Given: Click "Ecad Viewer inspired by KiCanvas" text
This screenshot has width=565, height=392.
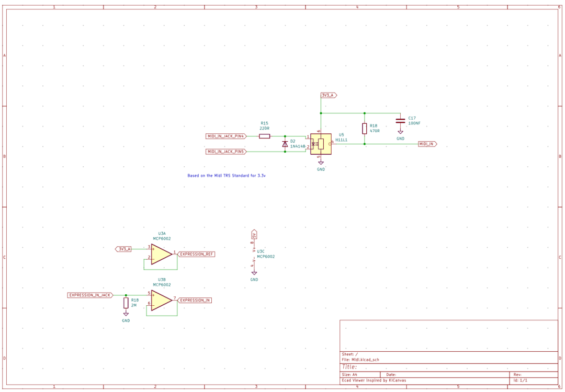Looking at the screenshot, I should (x=374, y=381).
